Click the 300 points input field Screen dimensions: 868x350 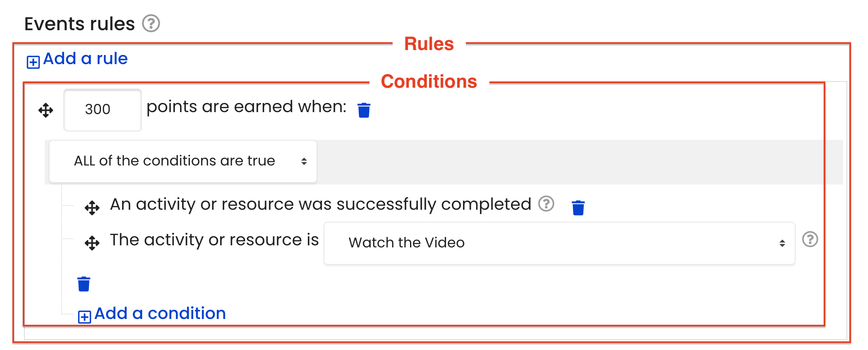(x=103, y=110)
